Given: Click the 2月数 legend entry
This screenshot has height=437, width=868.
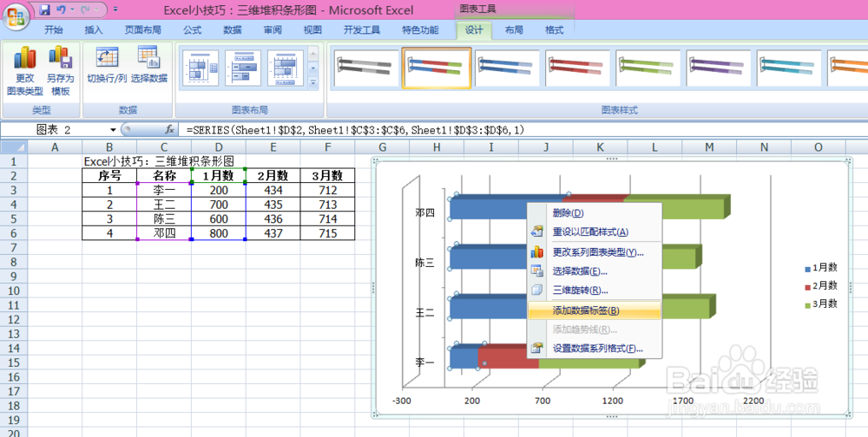Looking at the screenshot, I should pyautogui.click(x=821, y=286).
